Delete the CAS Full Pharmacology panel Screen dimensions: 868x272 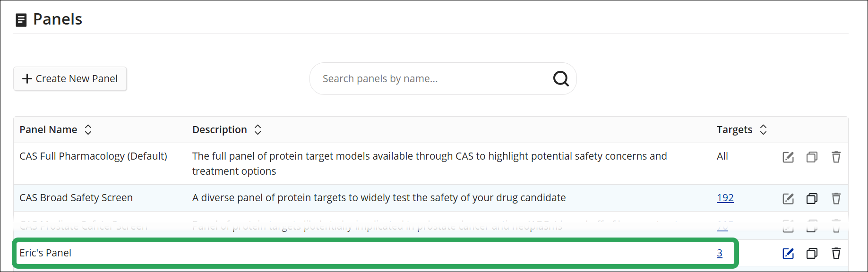[836, 157]
